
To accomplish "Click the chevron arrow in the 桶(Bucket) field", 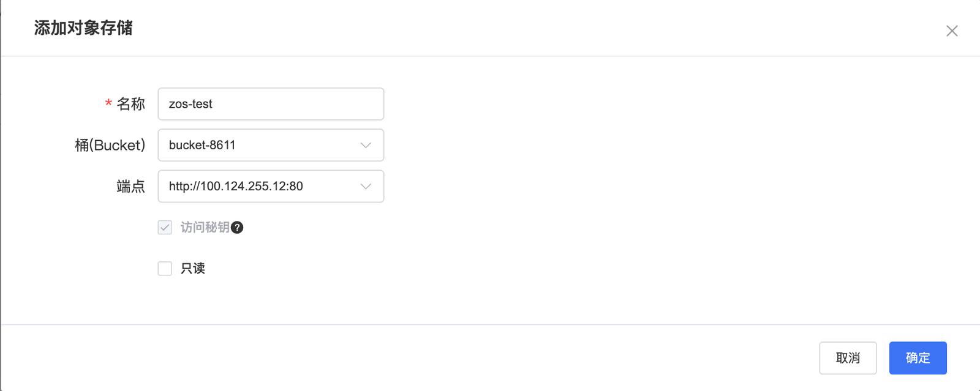I will point(366,145).
